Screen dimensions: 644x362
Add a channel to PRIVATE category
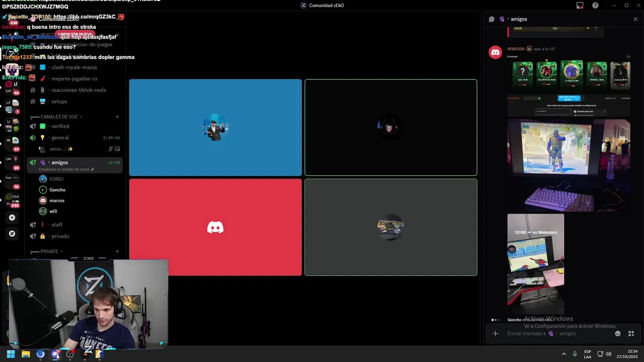(x=117, y=251)
